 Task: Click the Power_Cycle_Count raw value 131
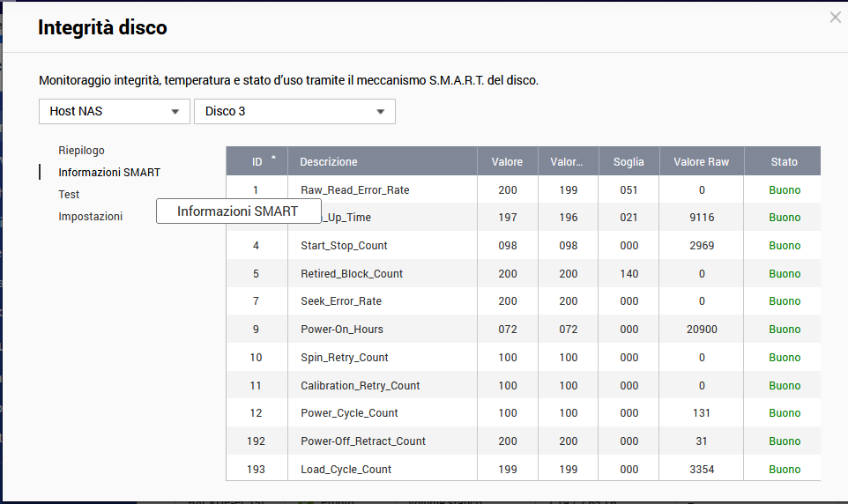(x=702, y=413)
